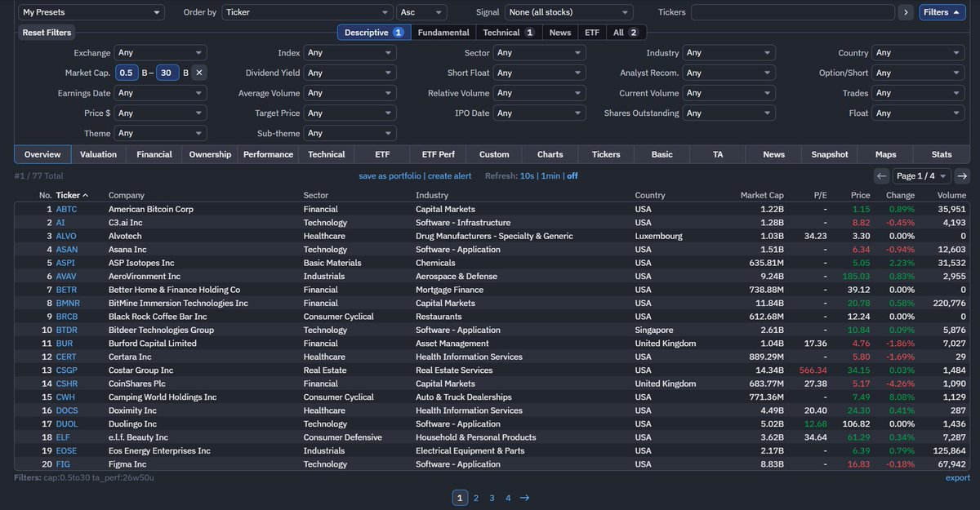Open the Page 1 / 4 selector
The image size is (980, 510).
tap(921, 175)
